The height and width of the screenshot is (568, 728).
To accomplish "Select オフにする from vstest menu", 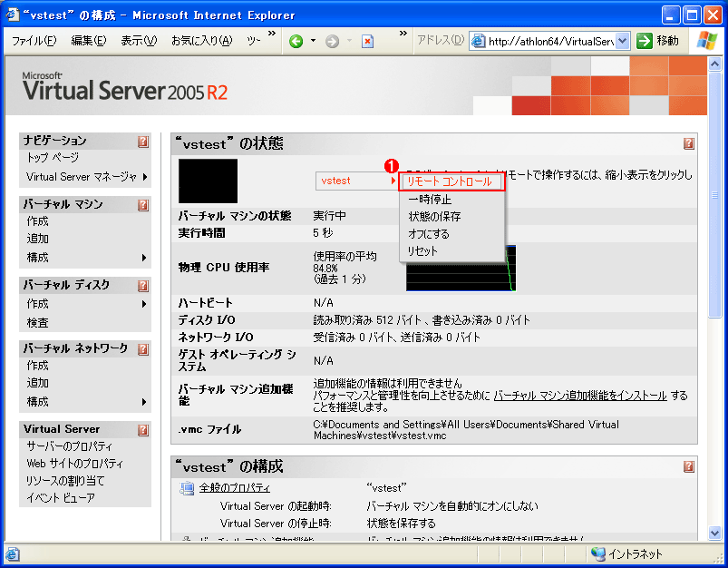I will coord(451,234).
